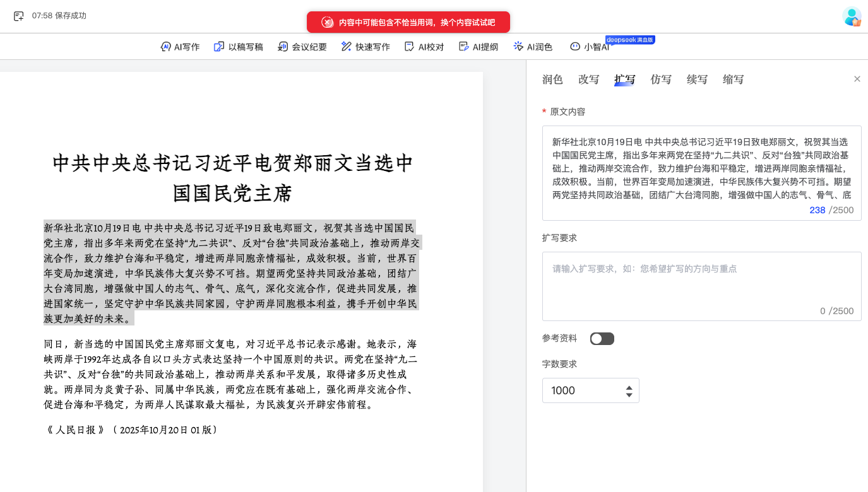Open the 会议纪要 tool
868x492 pixels.
point(302,47)
